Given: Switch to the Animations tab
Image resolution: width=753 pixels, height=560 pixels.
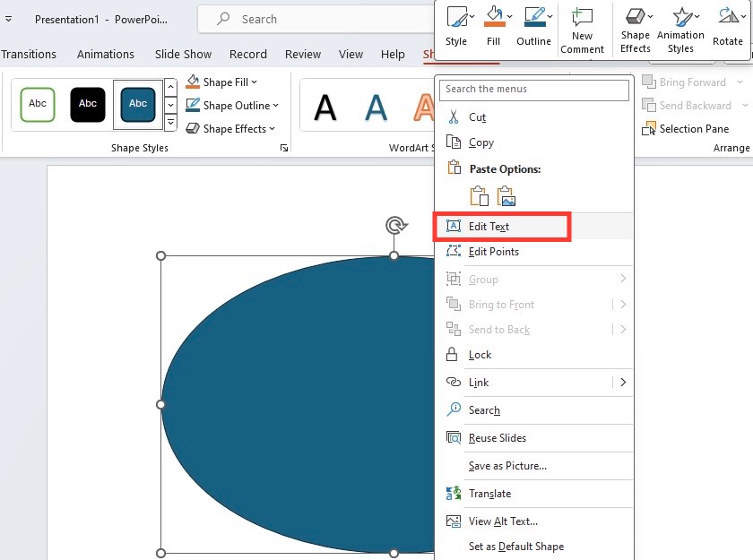Looking at the screenshot, I should (106, 55).
